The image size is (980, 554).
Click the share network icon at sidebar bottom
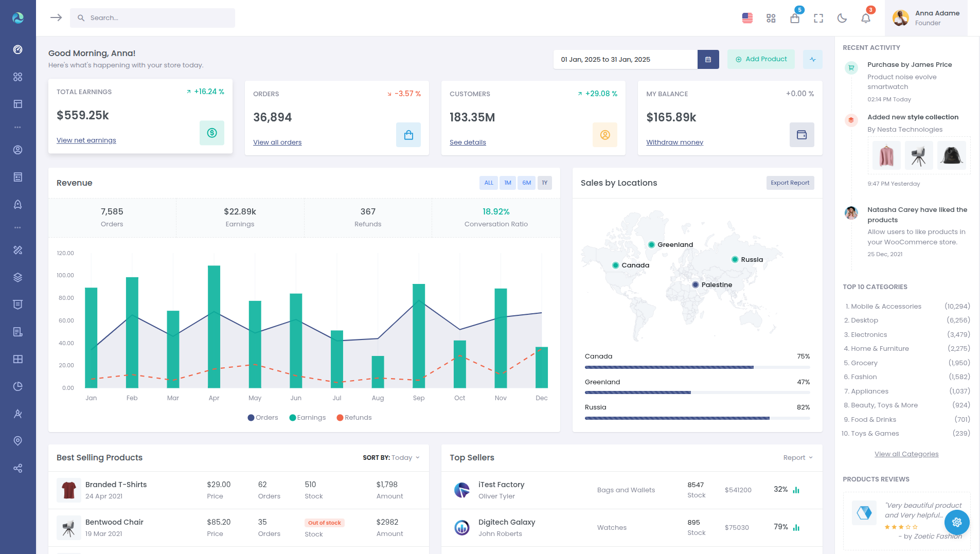18,468
